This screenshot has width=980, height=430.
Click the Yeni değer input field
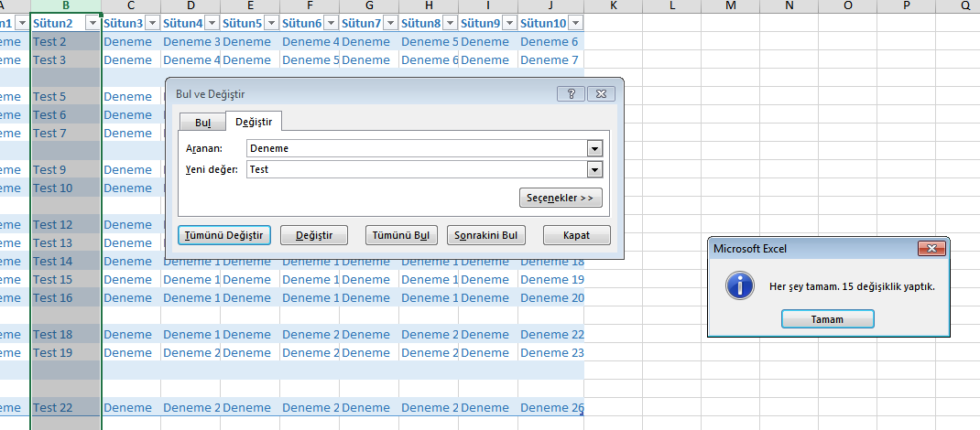417,169
